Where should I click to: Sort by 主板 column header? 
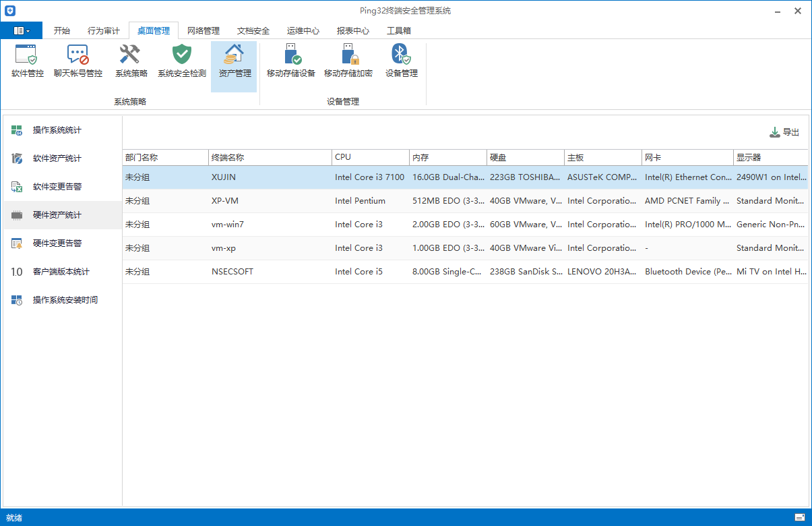[x=603, y=157]
